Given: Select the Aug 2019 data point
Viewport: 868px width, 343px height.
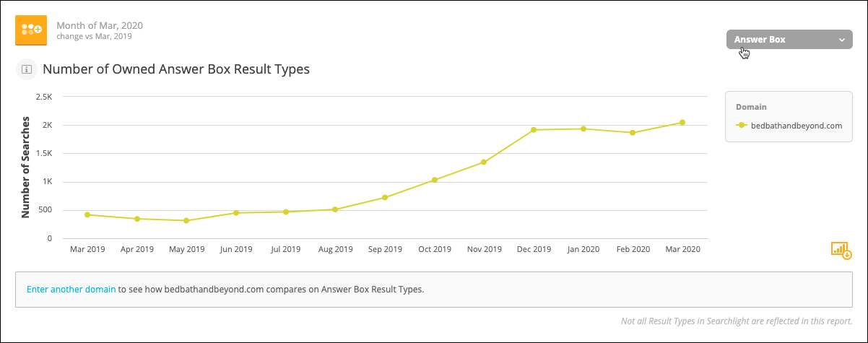Looking at the screenshot, I should tap(335, 209).
